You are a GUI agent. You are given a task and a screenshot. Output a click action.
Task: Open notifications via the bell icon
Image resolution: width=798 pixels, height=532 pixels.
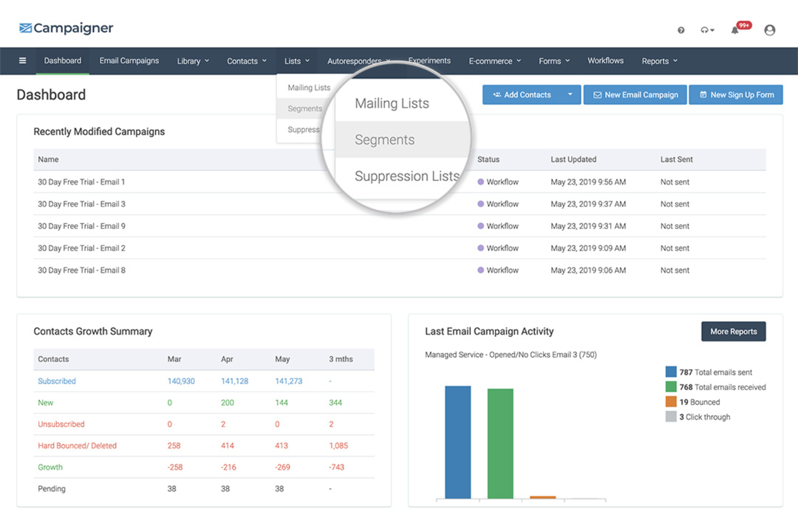click(x=734, y=30)
